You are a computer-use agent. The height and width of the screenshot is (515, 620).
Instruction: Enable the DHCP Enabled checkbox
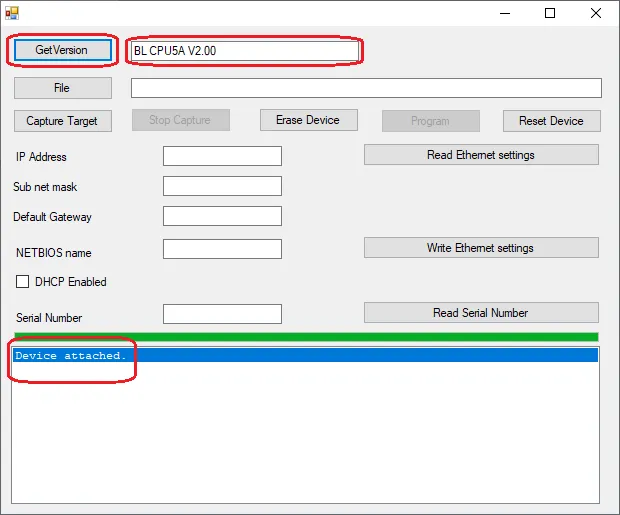pyautogui.click(x=22, y=282)
